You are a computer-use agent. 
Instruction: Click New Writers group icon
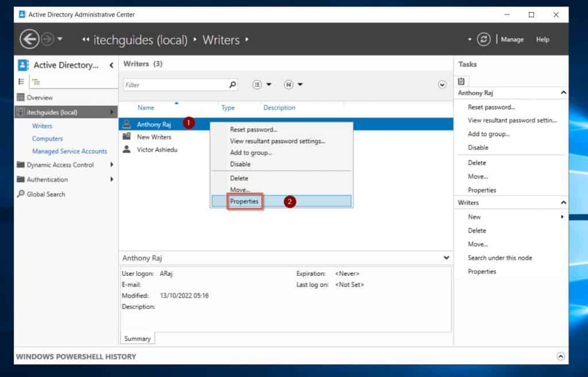pos(127,136)
